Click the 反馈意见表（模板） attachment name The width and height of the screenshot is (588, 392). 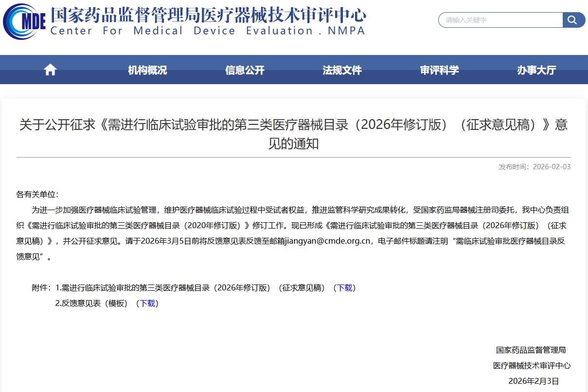click(93, 303)
